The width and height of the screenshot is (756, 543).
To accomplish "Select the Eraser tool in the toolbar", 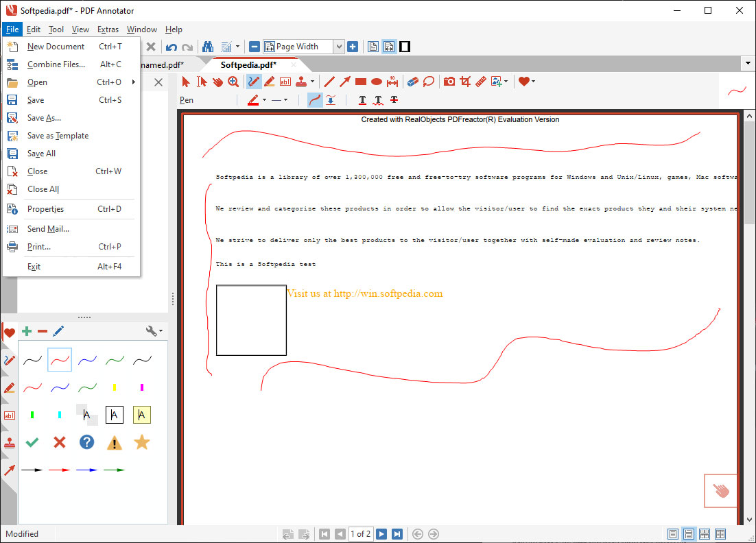I will click(412, 82).
